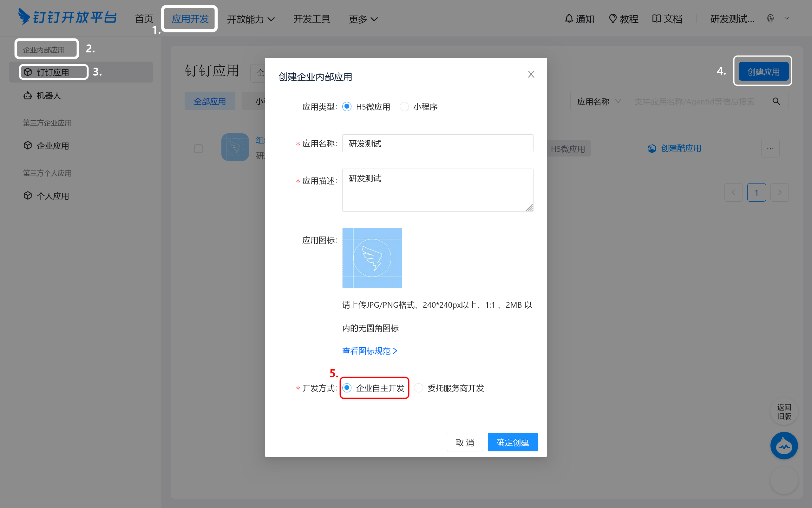Click the user avatar icon in header
812x508 pixels.
(770, 18)
